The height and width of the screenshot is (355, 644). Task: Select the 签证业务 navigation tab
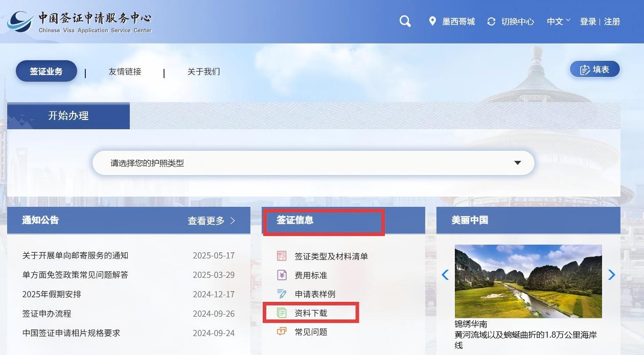(x=46, y=72)
